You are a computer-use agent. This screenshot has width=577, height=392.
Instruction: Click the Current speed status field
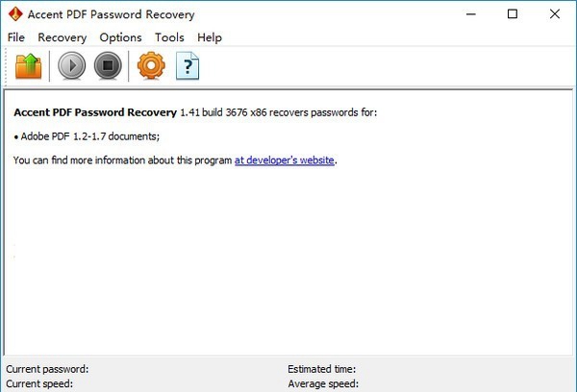click(39, 383)
